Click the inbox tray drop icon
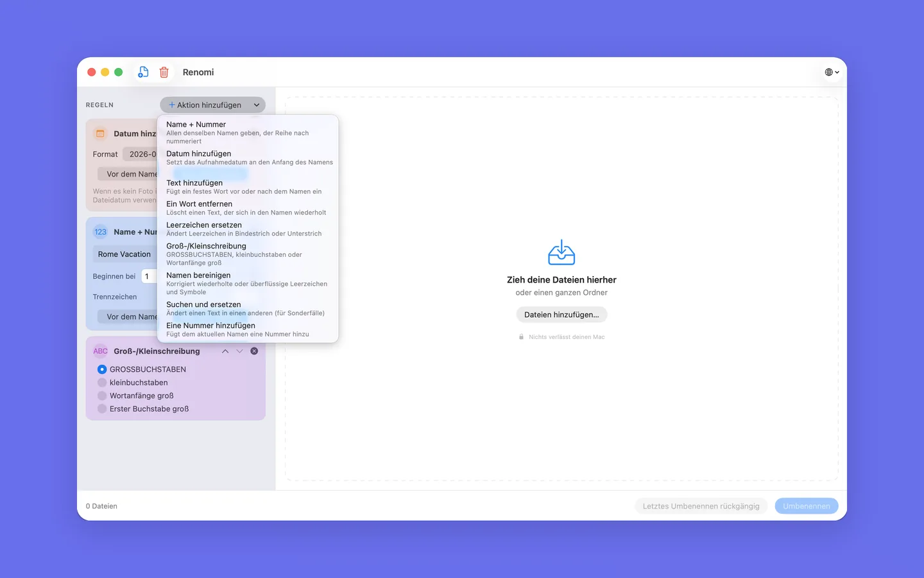This screenshot has height=578, width=924. (x=561, y=252)
